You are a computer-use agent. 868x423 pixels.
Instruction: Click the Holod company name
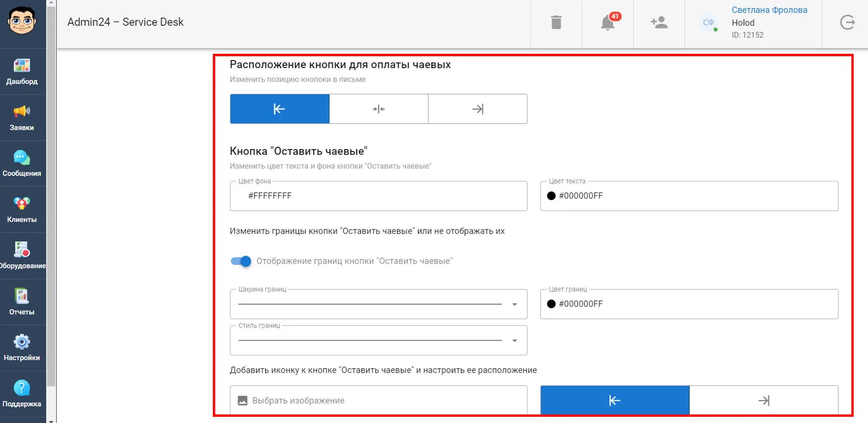[x=743, y=23]
